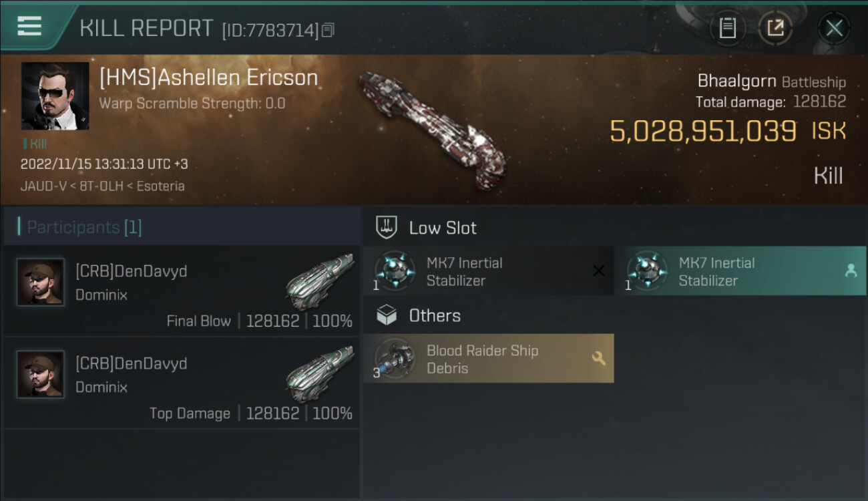
Task: Share the kill report externally
Action: click(775, 28)
